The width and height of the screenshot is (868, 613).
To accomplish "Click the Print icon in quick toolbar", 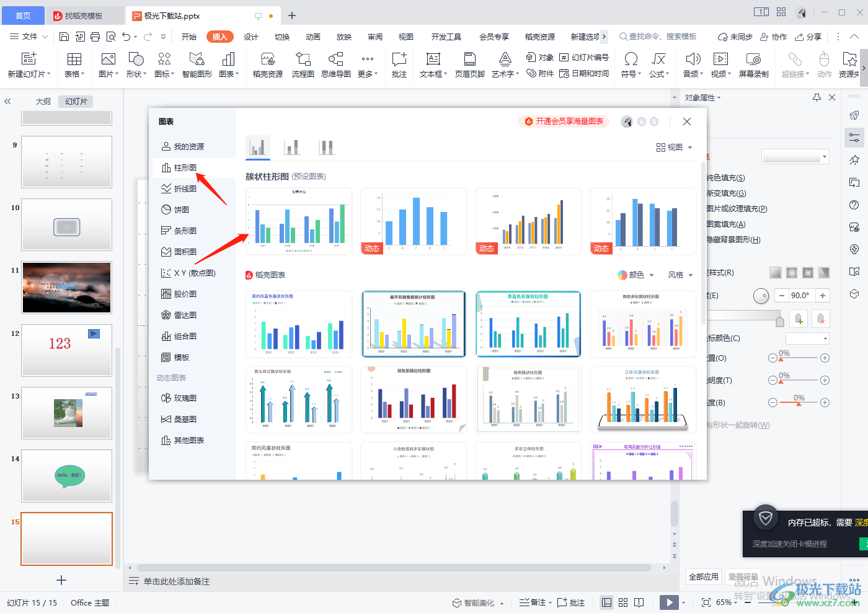I will (95, 37).
